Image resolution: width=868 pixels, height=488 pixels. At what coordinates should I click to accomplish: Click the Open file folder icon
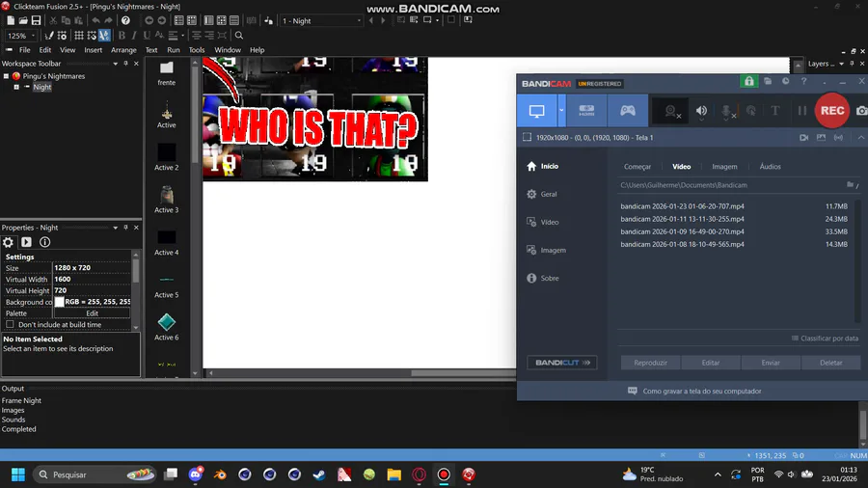pyautogui.click(x=23, y=20)
